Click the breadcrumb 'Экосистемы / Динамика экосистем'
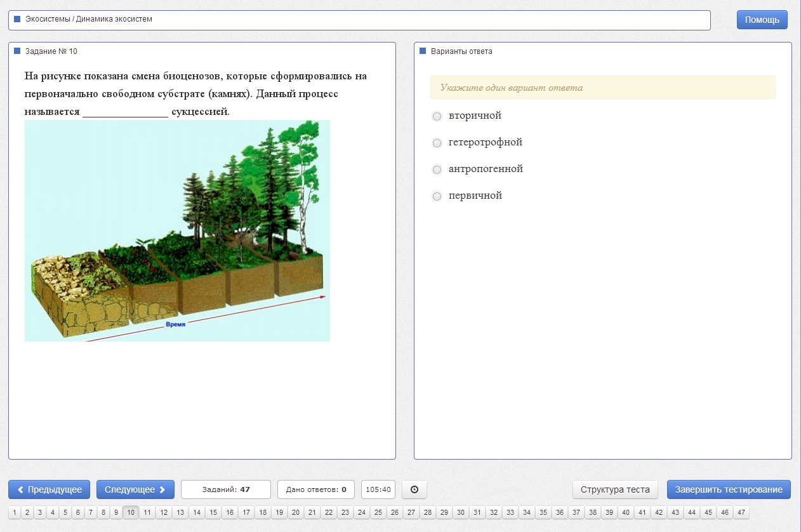The image size is (801, 532). (89, 19)
